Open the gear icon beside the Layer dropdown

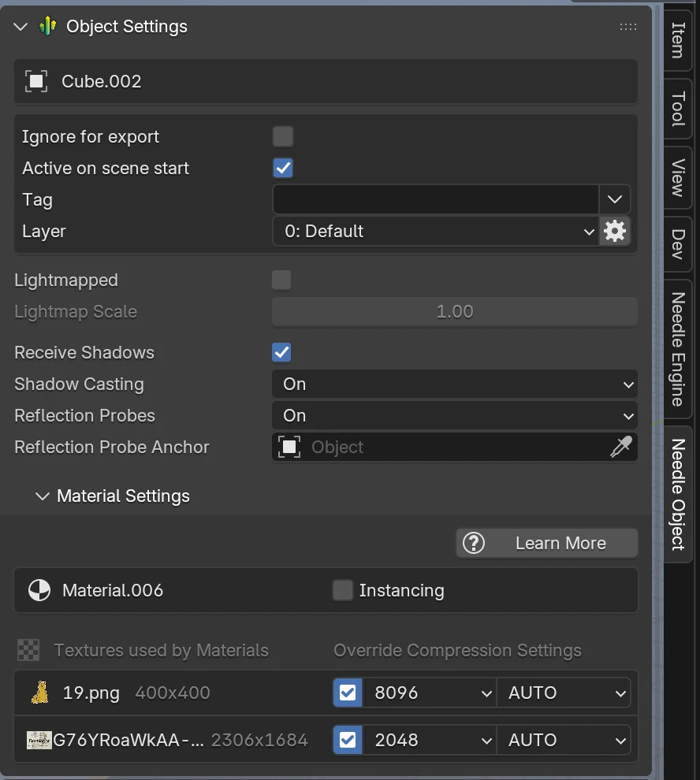[x=615, y=231]
